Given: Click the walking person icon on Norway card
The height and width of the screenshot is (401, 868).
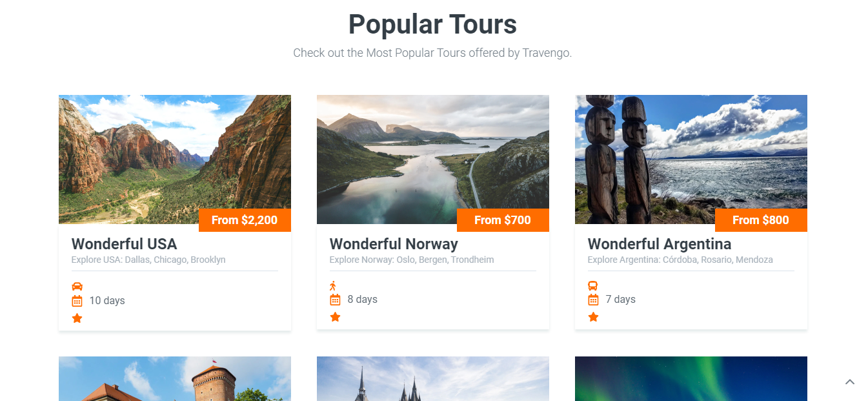Looking at the screenshot, I should coord(333,285).
